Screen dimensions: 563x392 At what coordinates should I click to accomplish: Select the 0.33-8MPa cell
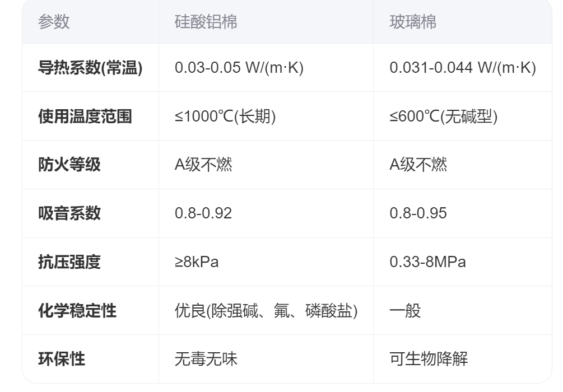[428, 262]
